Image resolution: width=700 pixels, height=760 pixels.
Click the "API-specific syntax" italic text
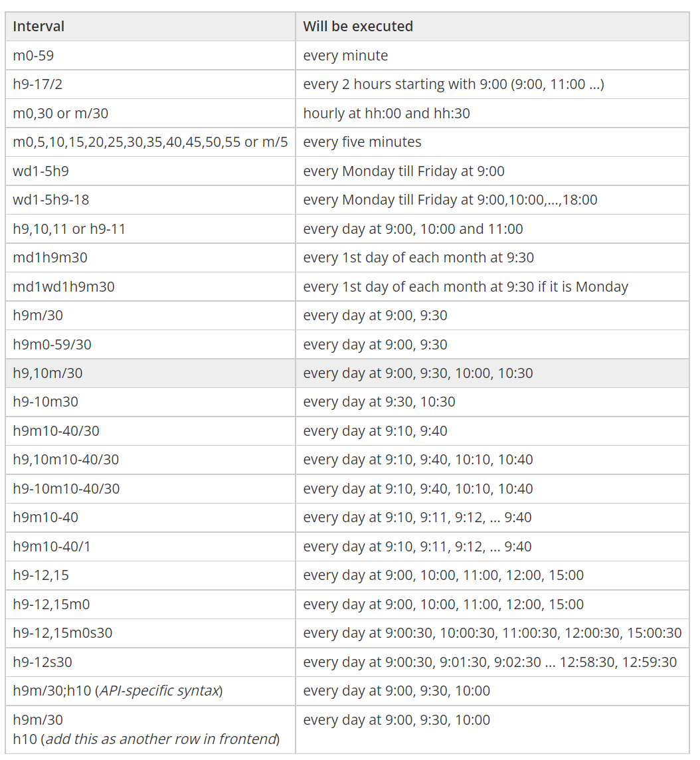pos(159,691)
